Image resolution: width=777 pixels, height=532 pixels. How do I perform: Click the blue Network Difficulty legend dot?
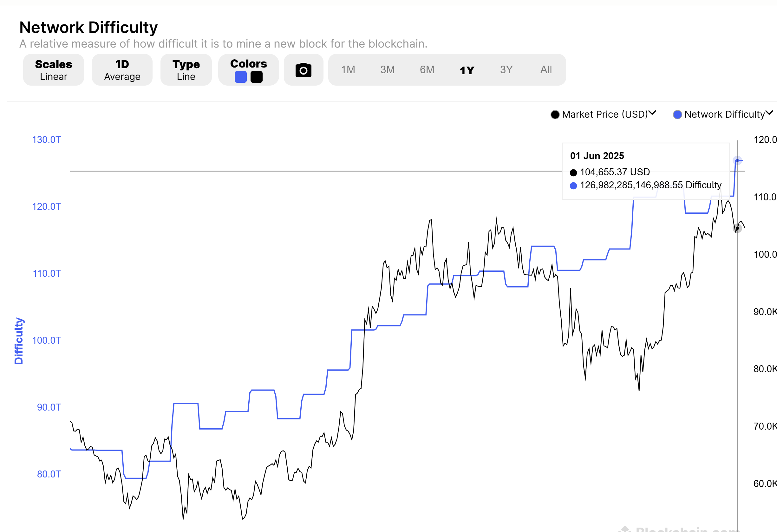click(677, 115)
